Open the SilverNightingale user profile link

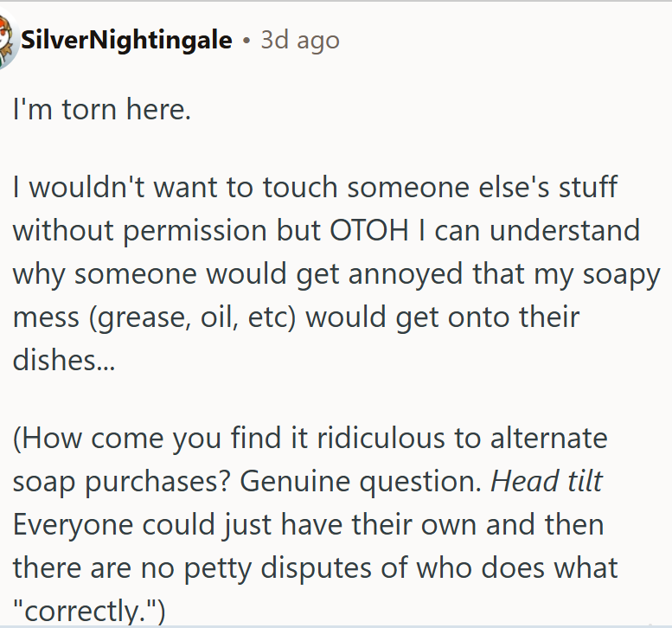pos(126,41)
